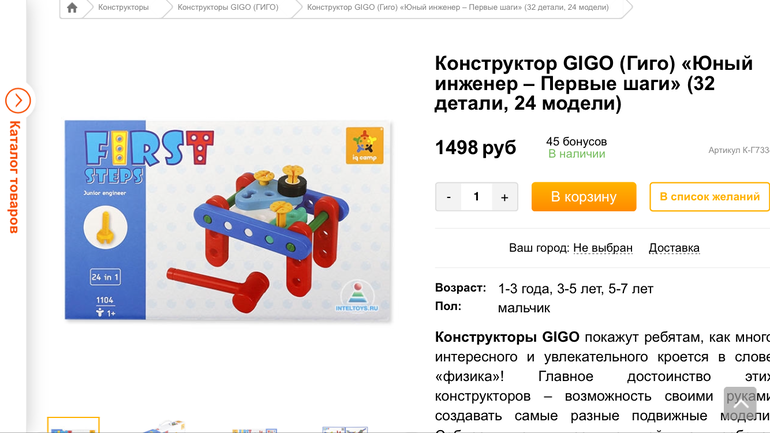Screen dimensions: 770x433
Task: Open the main First Steps product image
Action: (228, 220)
